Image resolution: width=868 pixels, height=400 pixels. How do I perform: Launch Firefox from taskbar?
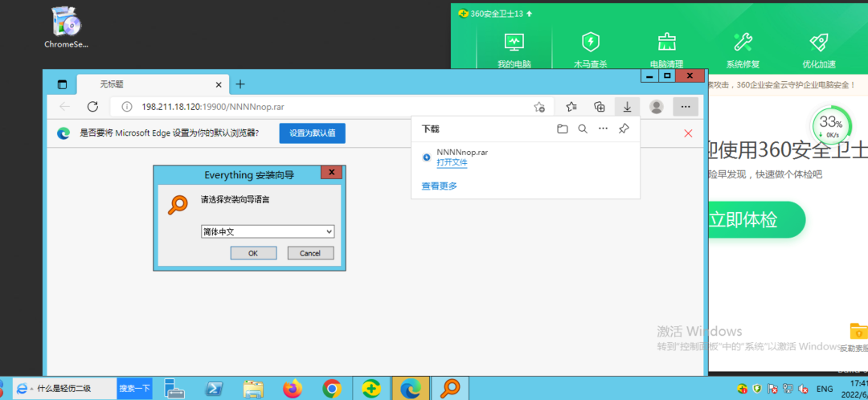pyautogui.click(x=293, y=389)
